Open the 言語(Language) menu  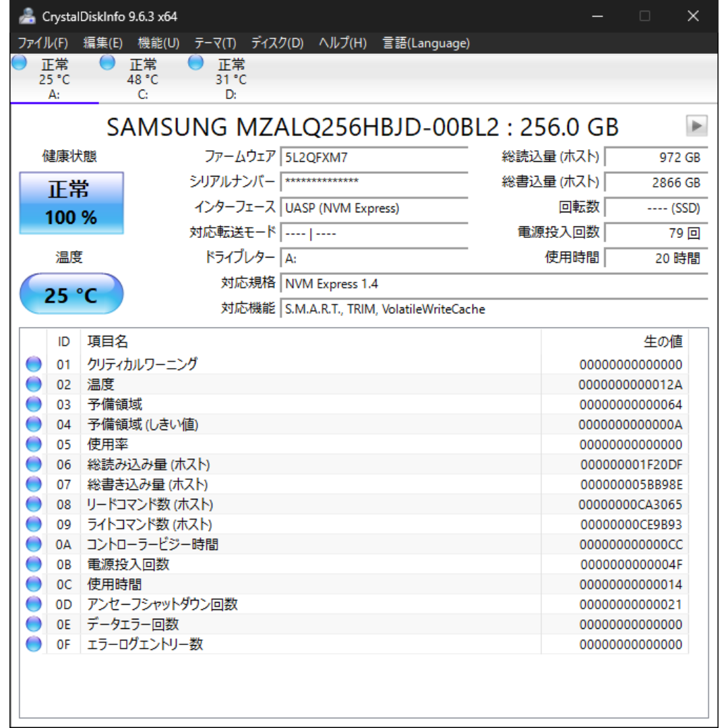(x=426, y=43)
